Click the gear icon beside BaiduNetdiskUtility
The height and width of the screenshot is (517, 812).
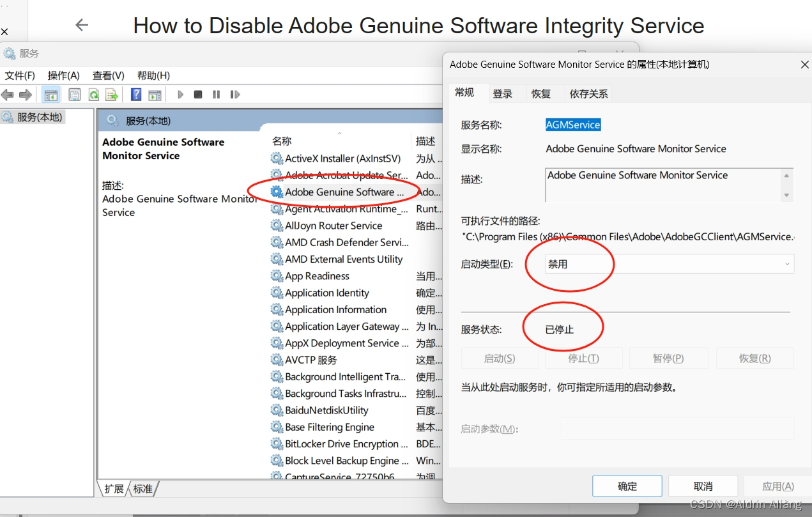(277, 410)
